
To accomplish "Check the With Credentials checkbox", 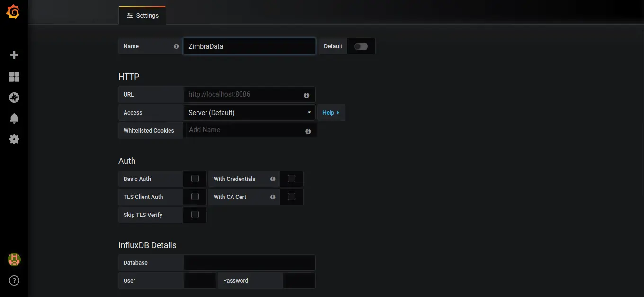I will tap(291, 179).
